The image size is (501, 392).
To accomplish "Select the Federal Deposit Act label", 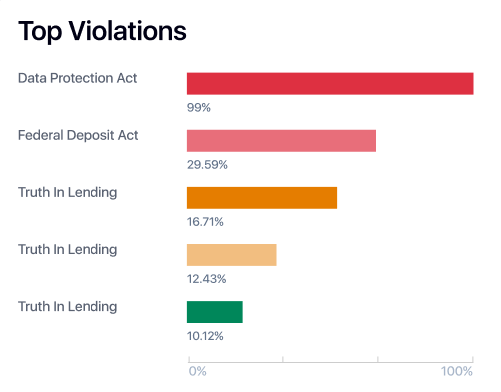I will [x=78, y=135].
